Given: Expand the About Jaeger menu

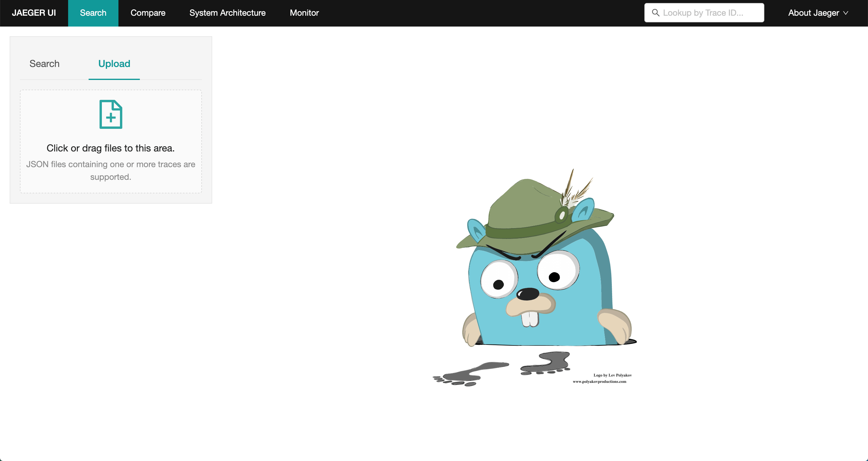Looking at the screenshot, I should click(813, 13).
